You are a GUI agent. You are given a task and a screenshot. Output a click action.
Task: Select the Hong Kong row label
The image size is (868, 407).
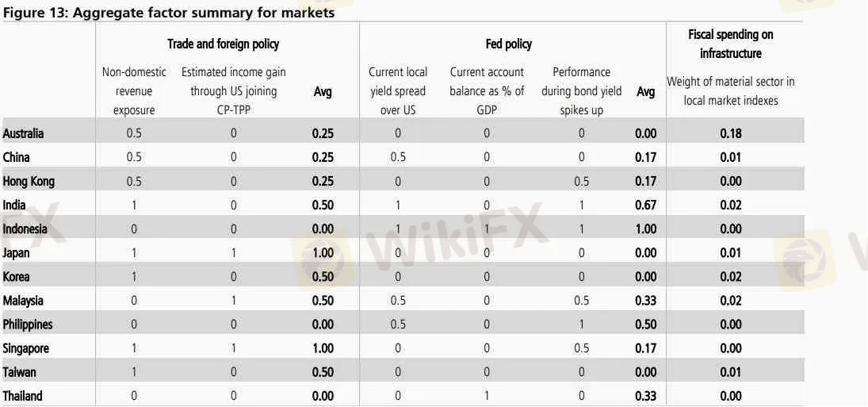(x=29, y=182)
